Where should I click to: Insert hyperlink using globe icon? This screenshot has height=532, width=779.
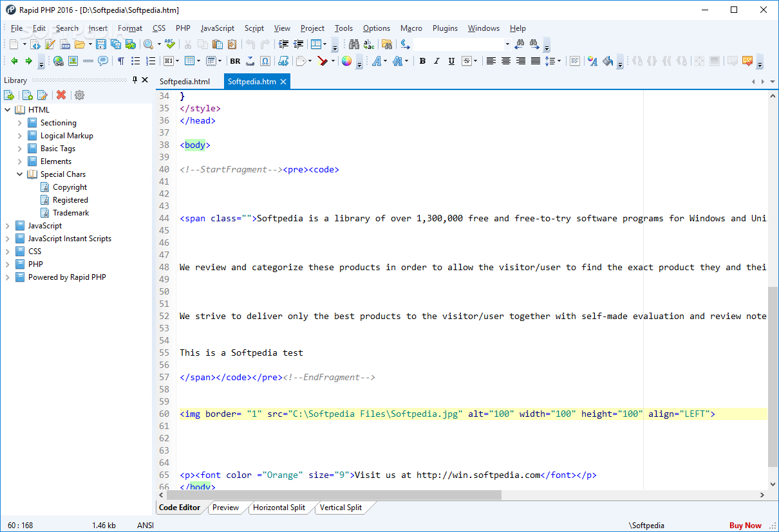point(59,61)
